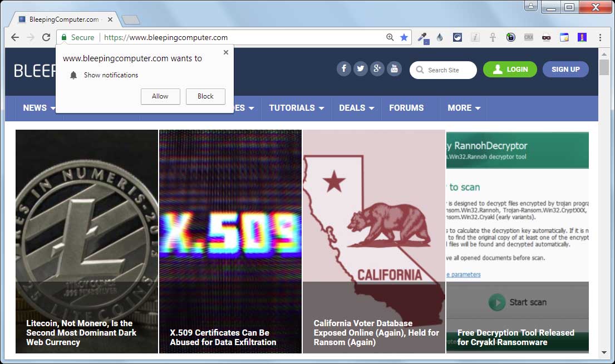This screenshot has height=364, width=615.
Task: Open California Voter Database article
Action: click(374, 242)
